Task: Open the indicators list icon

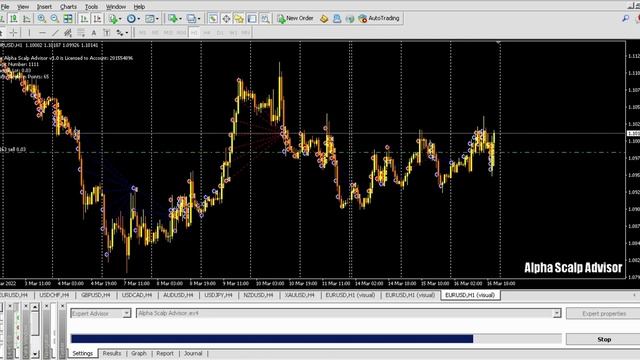Action: 113,18
